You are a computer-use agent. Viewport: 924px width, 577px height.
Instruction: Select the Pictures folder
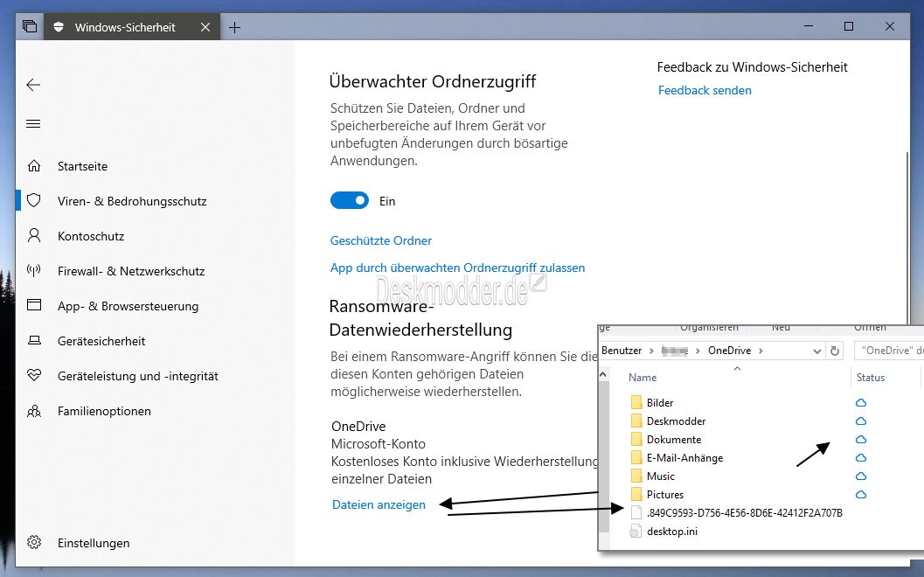pyautogui.click(x=665, y=494)
